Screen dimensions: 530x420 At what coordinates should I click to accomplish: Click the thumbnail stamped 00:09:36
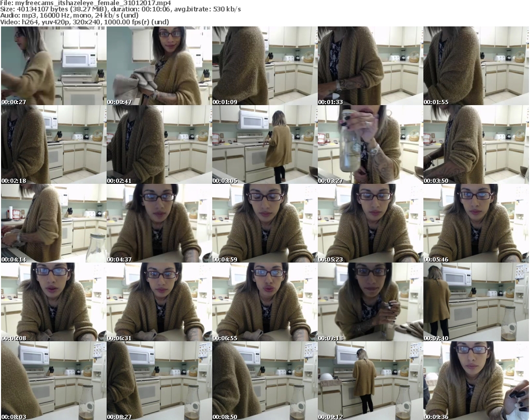click(476, 381)
